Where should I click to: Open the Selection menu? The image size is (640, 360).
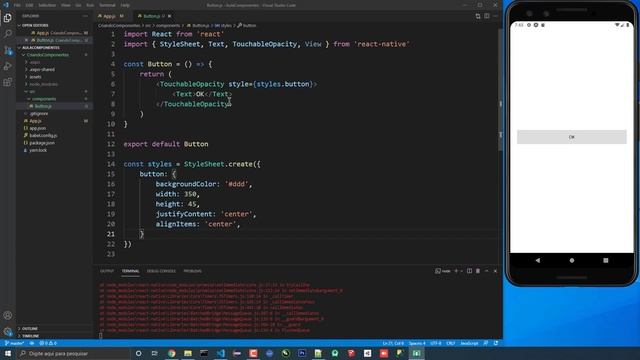(x=47, y=5)
